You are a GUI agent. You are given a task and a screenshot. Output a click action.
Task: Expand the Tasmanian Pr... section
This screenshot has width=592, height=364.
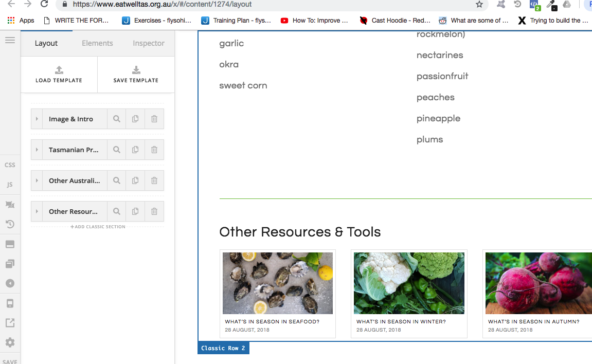[x=37, y=150]
